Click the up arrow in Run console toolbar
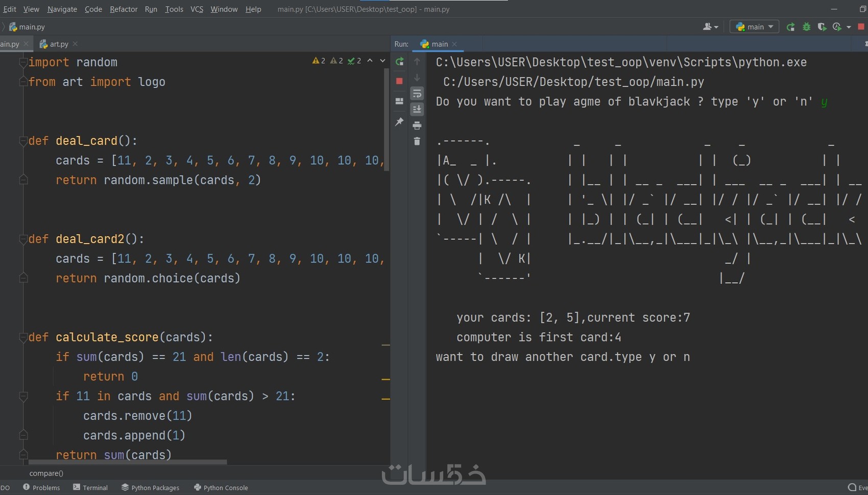 417,62
